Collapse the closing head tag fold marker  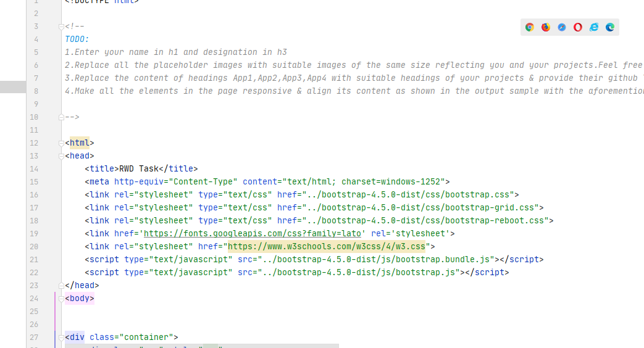coord(61,286)
